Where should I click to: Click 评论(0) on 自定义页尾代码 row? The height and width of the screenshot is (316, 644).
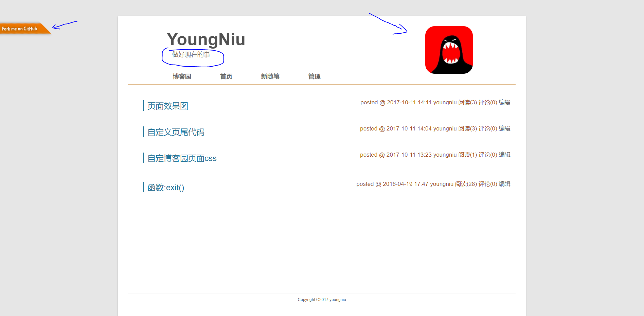coord(488,128)
